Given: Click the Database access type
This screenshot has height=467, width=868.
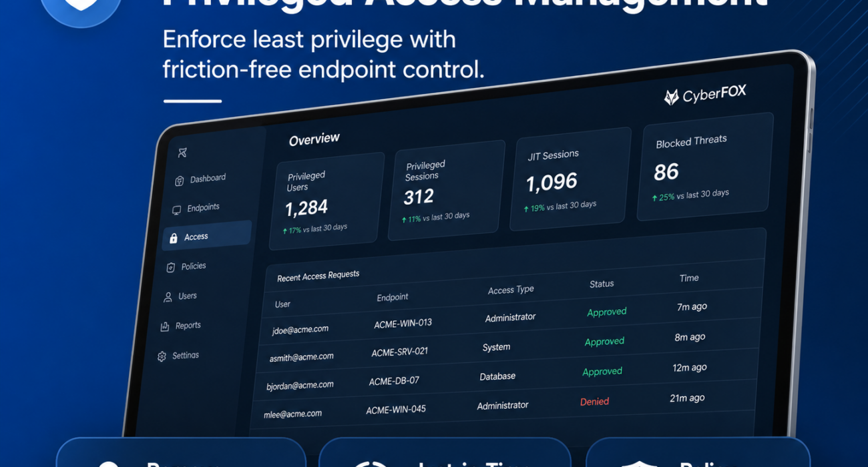Looking at the screenshot, I should [497, 376].
